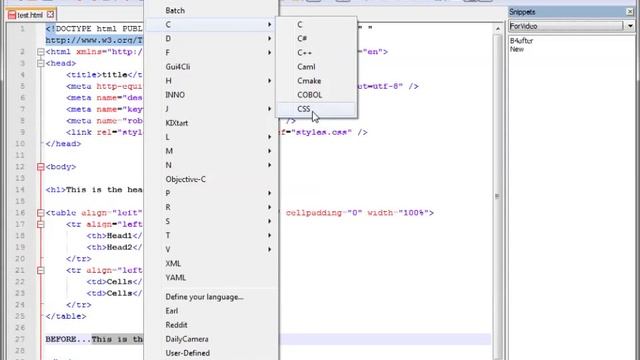Expand the J languages submenu
The width and height of the screenshot is (640, 360).
coord(211,109)
